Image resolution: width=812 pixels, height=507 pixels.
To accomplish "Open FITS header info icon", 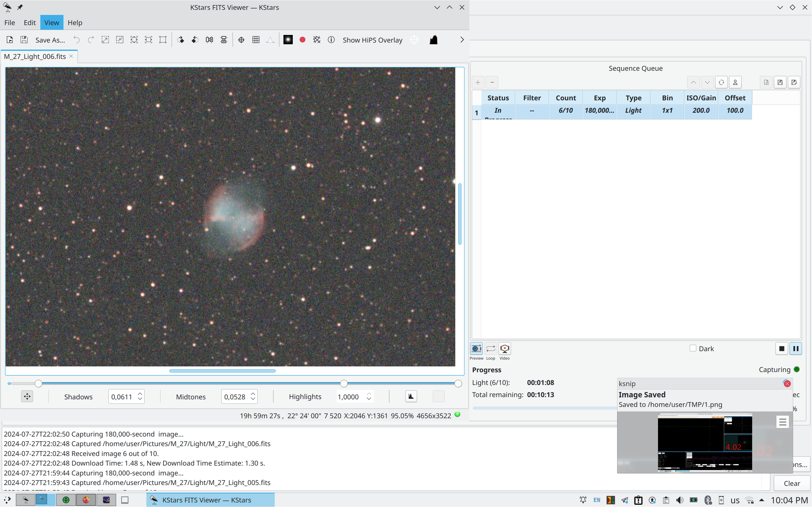I will pyautogui.click(x=331, y=40).
